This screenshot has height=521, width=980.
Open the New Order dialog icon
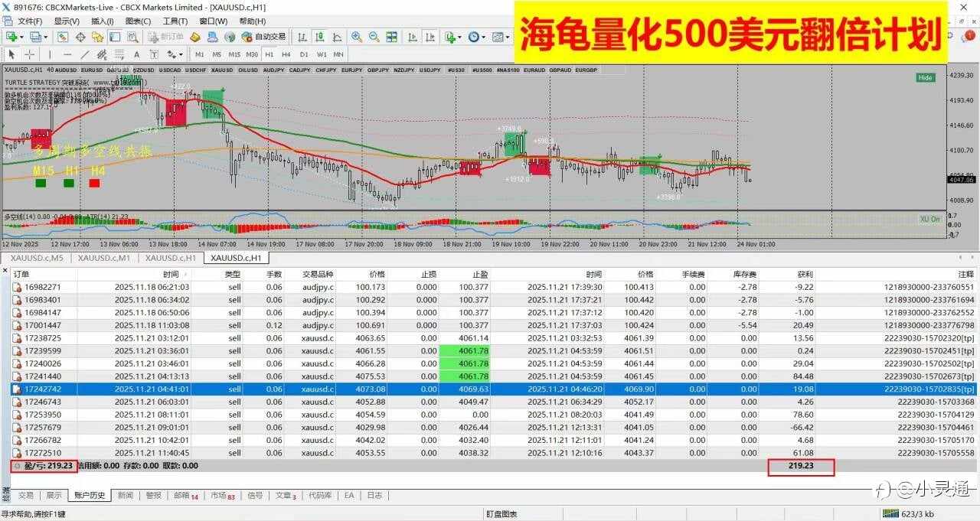pyautogui.click(x=153, y=37)
